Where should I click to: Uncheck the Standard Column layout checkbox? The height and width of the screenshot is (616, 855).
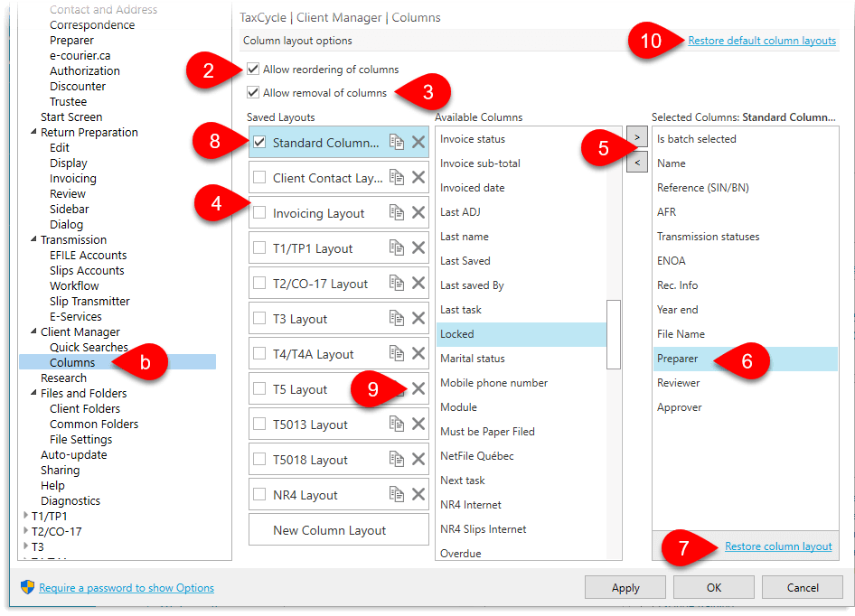(259, 143)
